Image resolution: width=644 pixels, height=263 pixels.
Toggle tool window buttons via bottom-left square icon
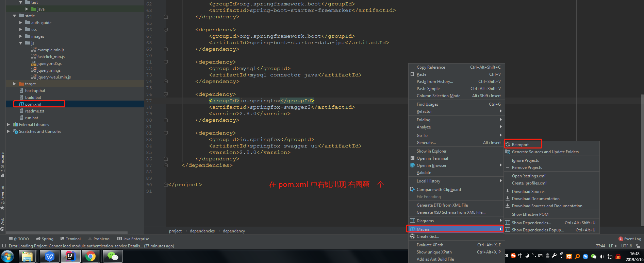click(x=4, y=246)
